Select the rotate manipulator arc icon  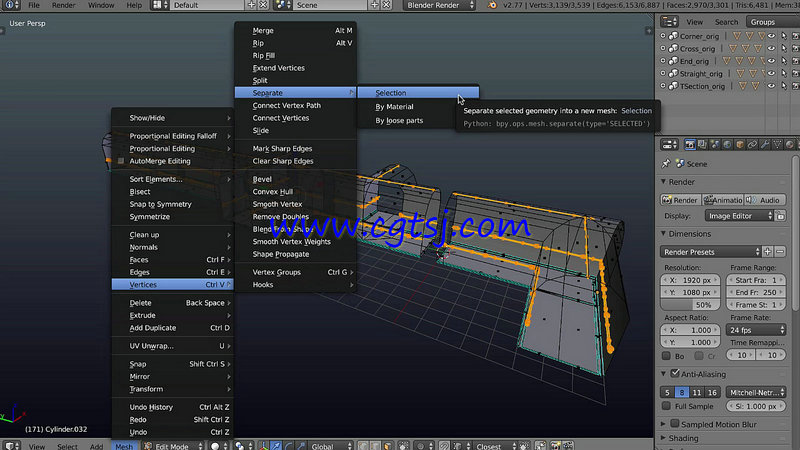click(288, 446)
